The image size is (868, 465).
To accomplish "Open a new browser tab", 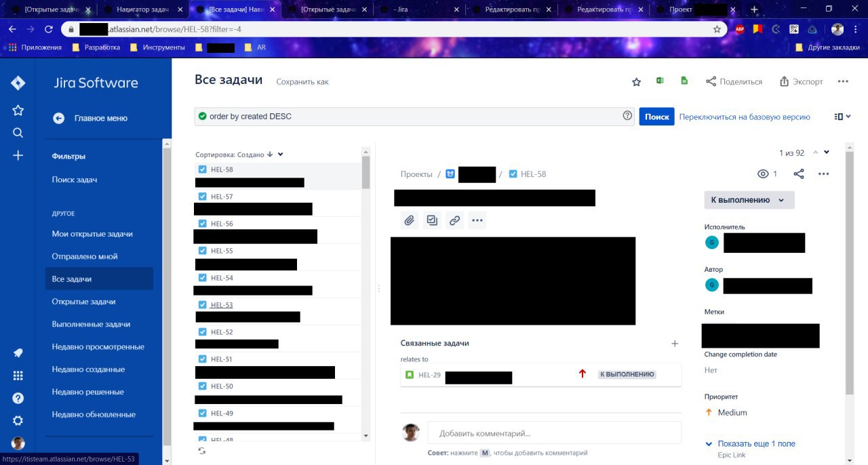I will click(754, 9).
